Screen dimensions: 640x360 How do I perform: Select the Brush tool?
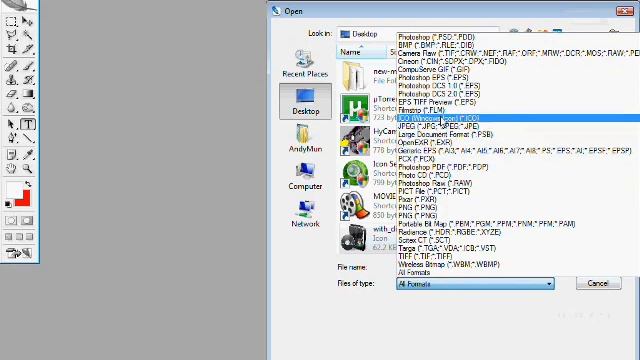tap(27, 66)
